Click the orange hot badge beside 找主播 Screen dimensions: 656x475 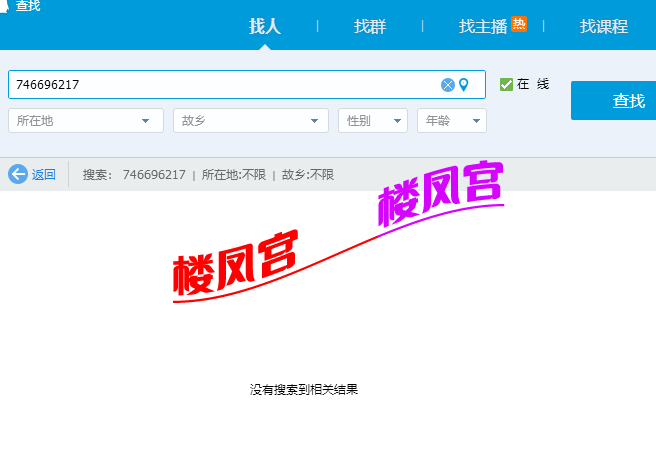[519, 24]
